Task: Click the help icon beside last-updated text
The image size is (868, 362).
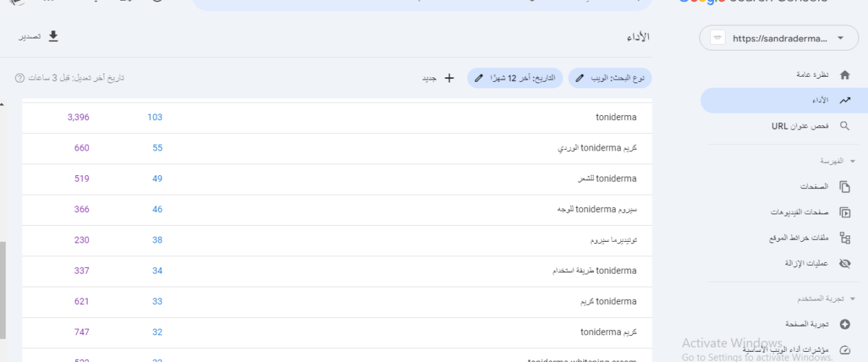Action: tap(20, 77)
